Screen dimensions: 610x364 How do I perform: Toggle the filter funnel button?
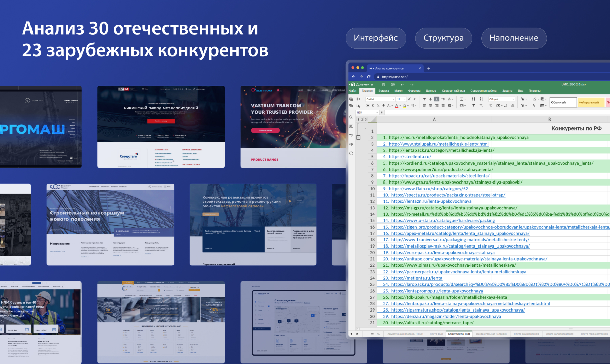[x=473, y=106]
